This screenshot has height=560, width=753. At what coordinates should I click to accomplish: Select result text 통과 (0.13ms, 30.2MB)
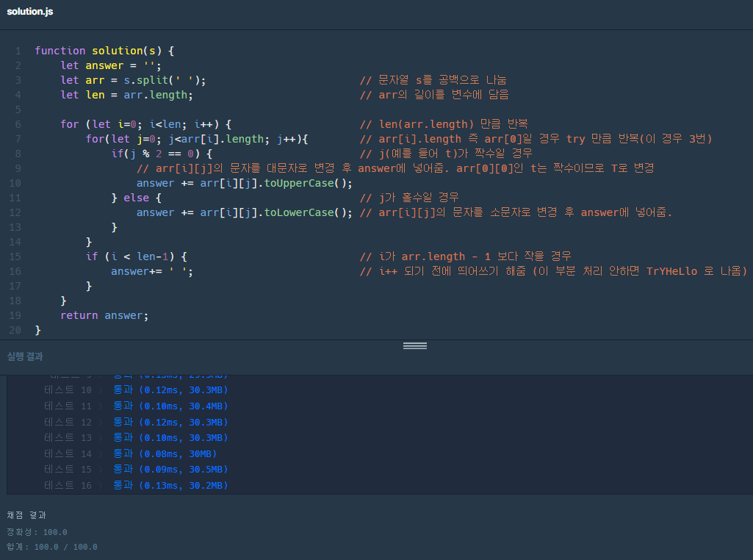pos(170,486)
